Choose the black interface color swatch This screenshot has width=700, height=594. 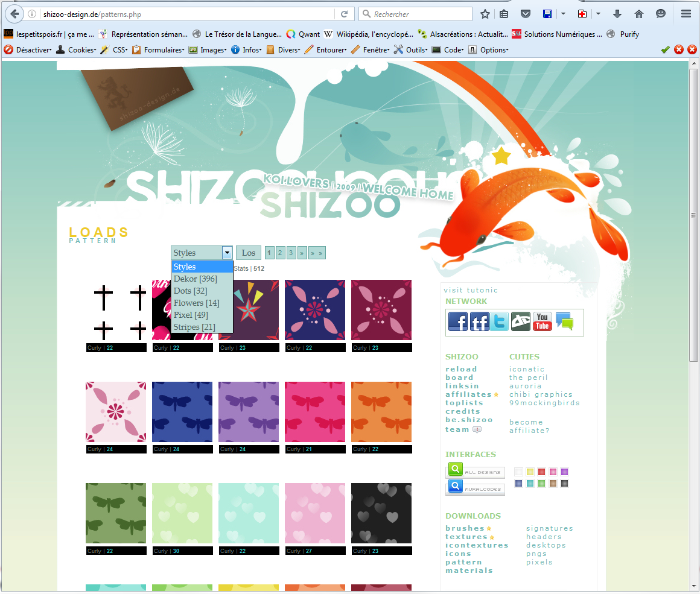pyautogui.click(x=565, y=483)
